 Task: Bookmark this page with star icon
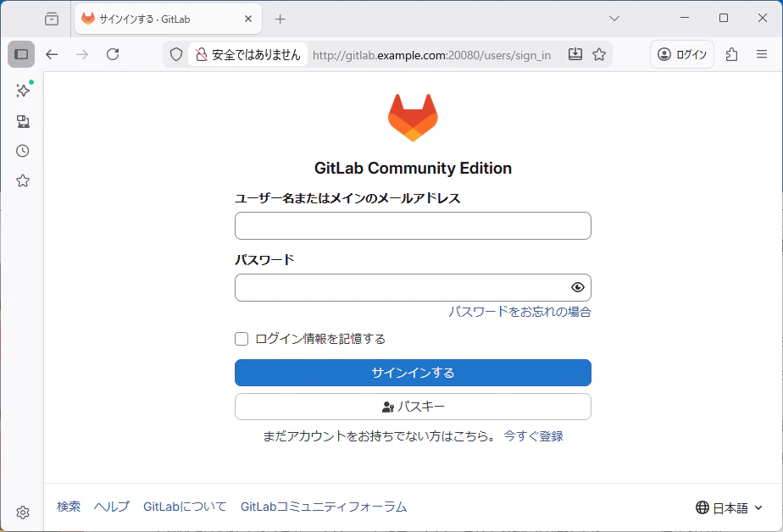tap(599, 54)
